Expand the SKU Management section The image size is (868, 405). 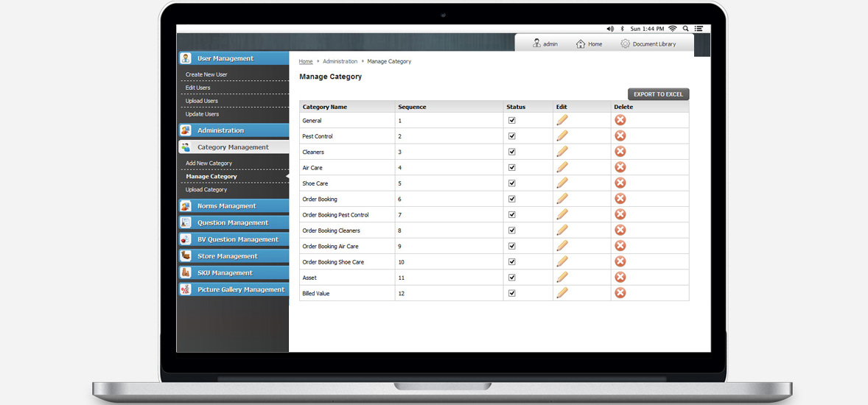point(234,272)
